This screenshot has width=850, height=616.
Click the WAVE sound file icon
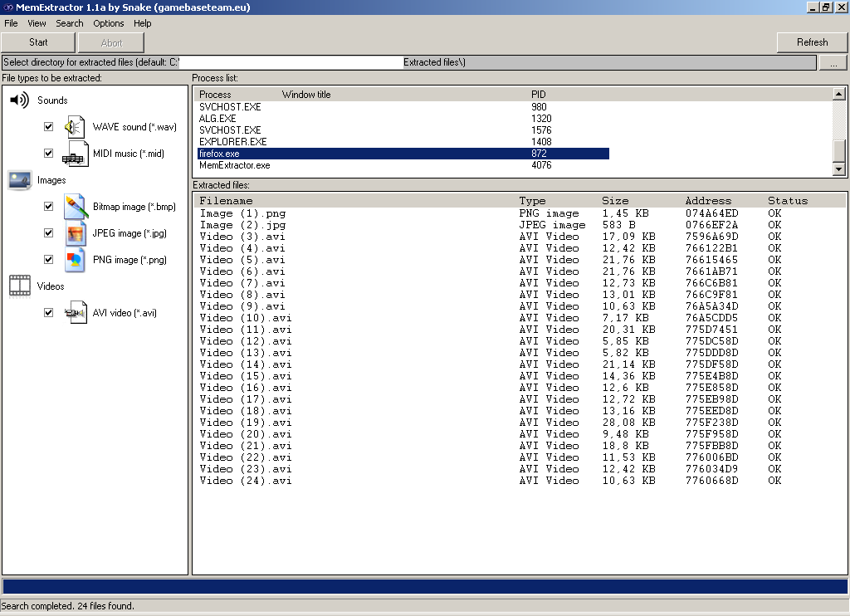tap(75, 127)
